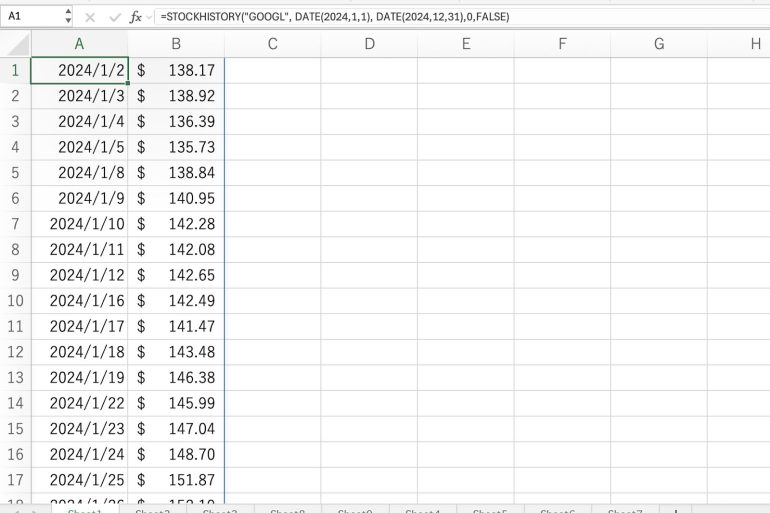Select row 14 header
Image resolution: width=770 pixels, height=513 pixels.
(x=15, y=403)
